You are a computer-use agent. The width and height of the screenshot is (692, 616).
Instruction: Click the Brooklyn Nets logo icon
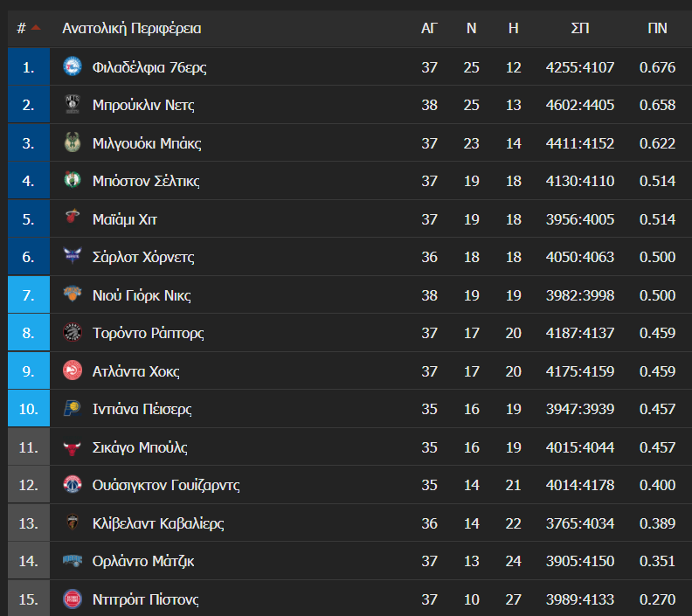(x=72, y=105)
